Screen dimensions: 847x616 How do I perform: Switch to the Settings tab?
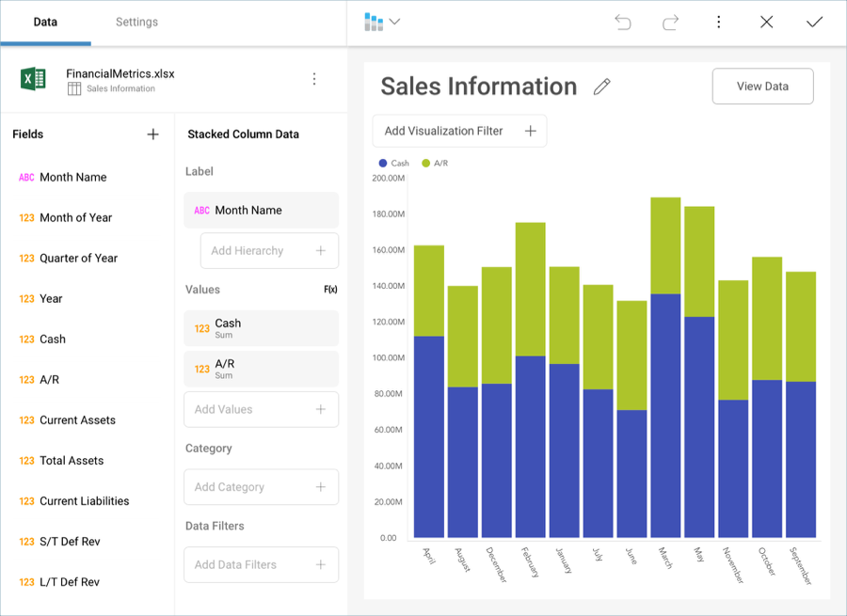pyautogui.click(x=136, y=22)
